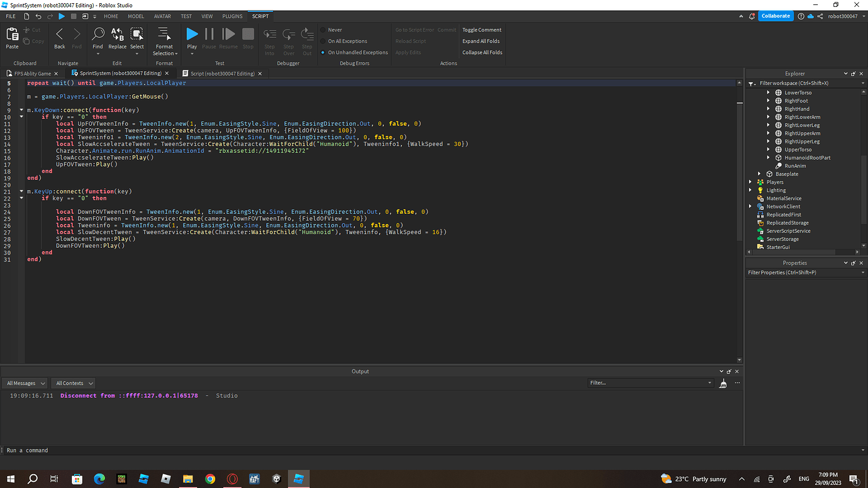
Task: Click the small blue play icon in title toolbar
Action: [x=62, y=16]
